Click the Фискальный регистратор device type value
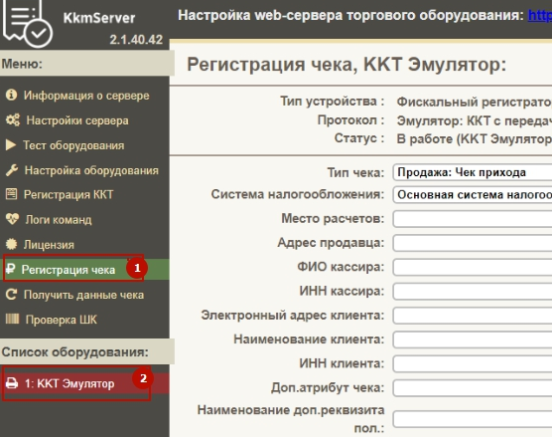 coord(474,102)
